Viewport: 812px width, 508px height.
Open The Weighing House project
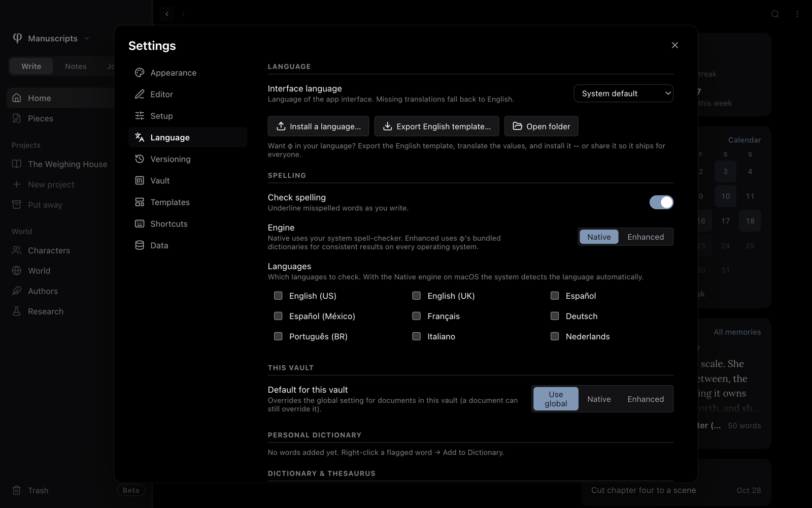[60, 164]
